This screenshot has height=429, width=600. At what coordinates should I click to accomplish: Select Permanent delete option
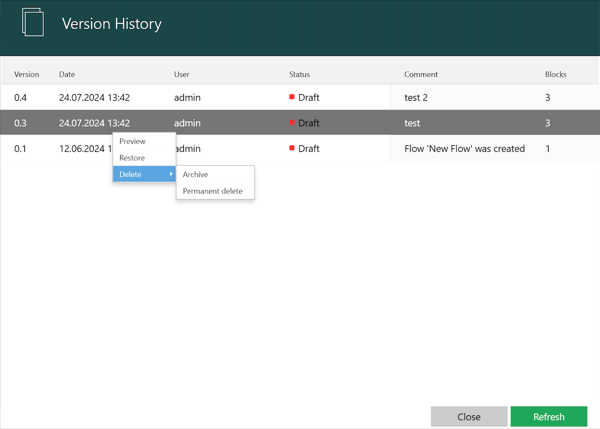coord(213,191)
